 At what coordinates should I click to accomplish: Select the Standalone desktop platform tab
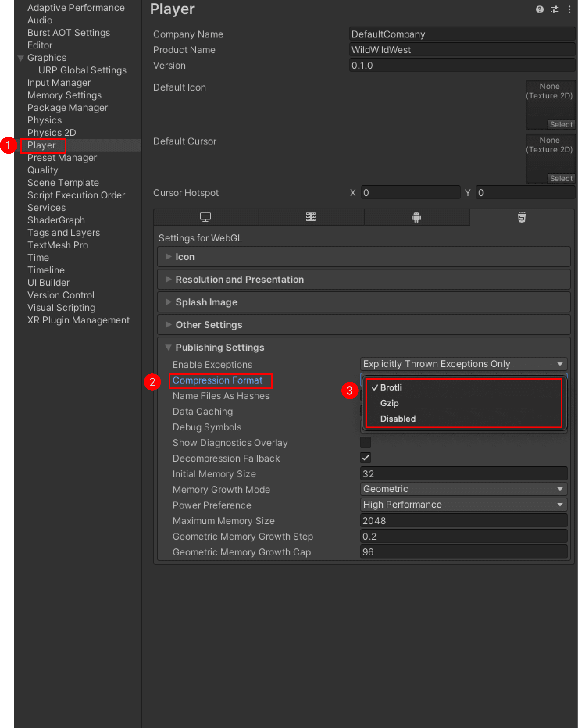(206, 217)
